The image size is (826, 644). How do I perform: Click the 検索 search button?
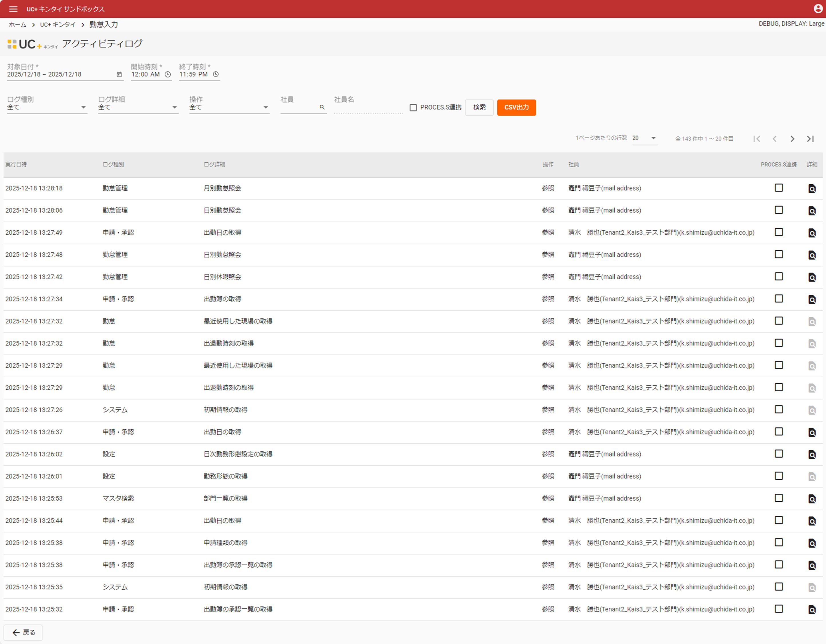click(x=479, y=107)
